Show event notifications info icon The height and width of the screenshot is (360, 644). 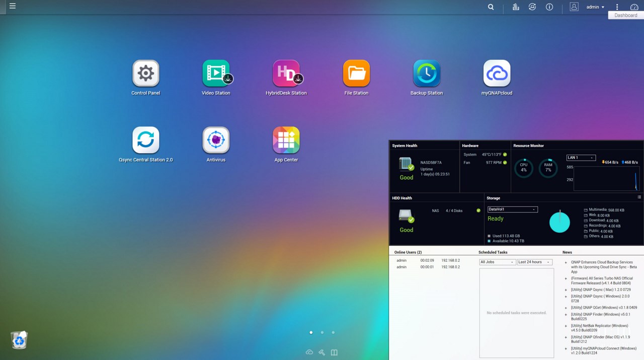click(x=549, y=7)
